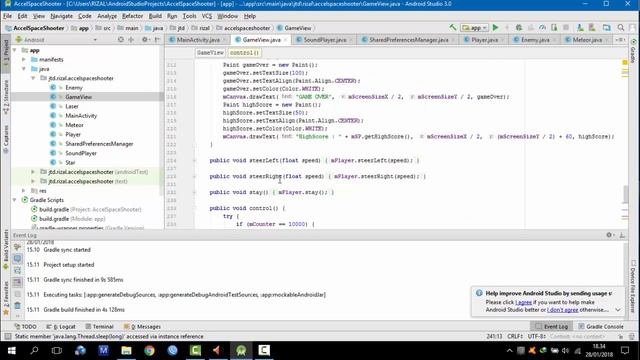Viewport: 640px width, 360px height.
Task: Collapse the app module tree node
Action: tap(15, 50)
